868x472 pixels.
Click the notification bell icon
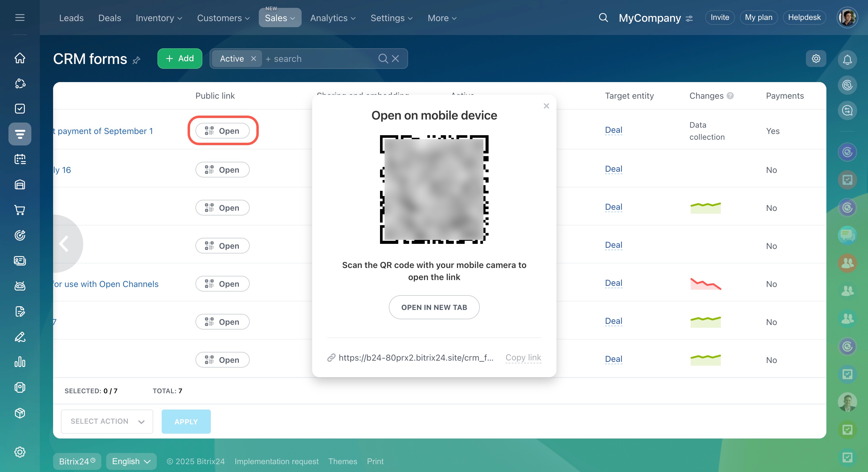847,60
